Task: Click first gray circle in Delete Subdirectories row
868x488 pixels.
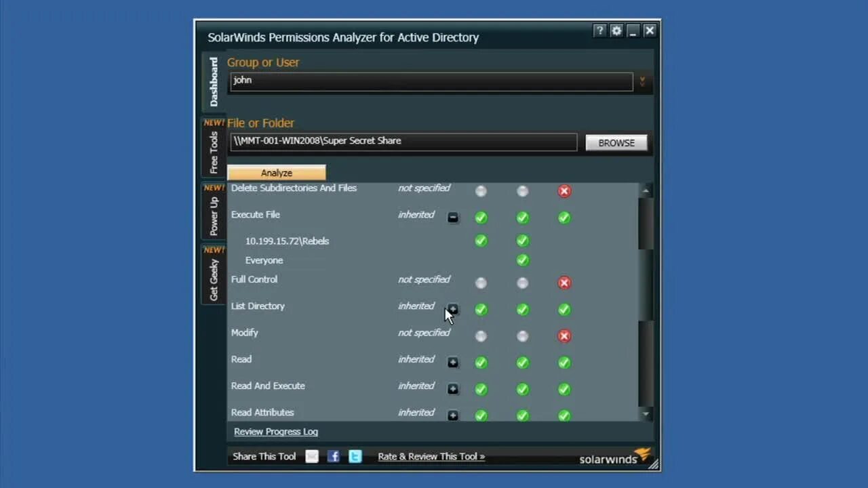Action: (x=481, y=191)
